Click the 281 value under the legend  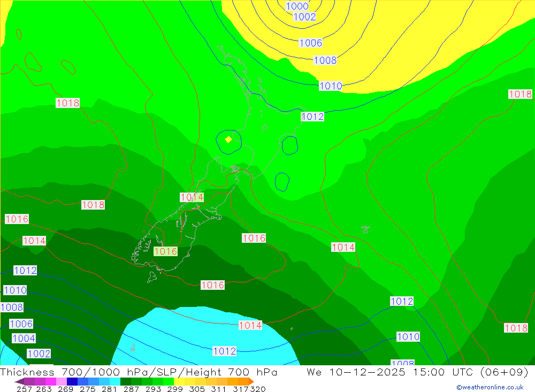(109, 389)
